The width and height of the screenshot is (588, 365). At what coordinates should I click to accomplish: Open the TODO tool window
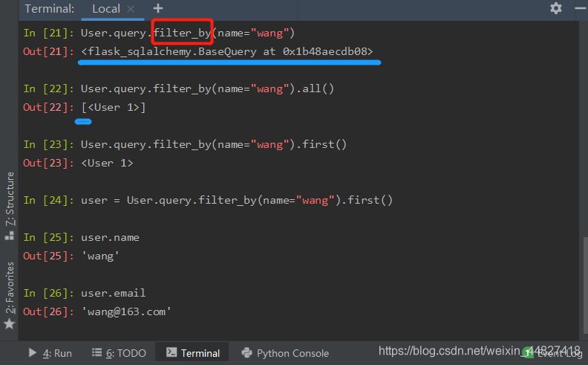pos(119,353)
